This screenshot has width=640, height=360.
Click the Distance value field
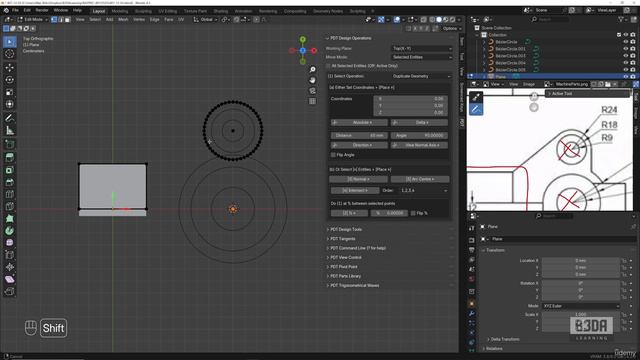(359, 136)
